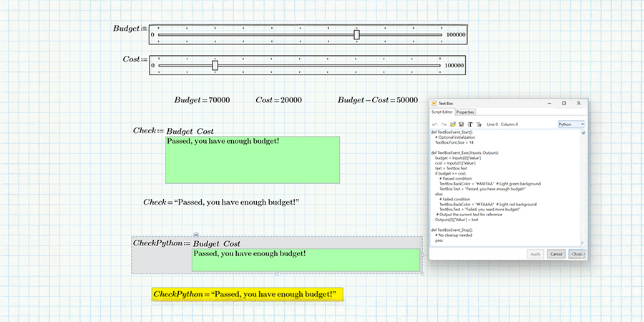Click the yellow highlighted CheckPython result

pos(248,294)
